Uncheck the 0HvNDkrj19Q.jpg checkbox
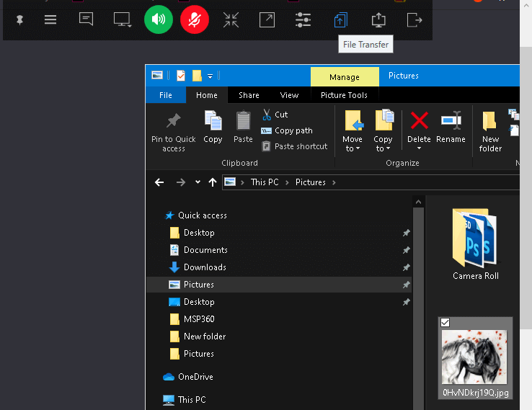 pos(445,323)
